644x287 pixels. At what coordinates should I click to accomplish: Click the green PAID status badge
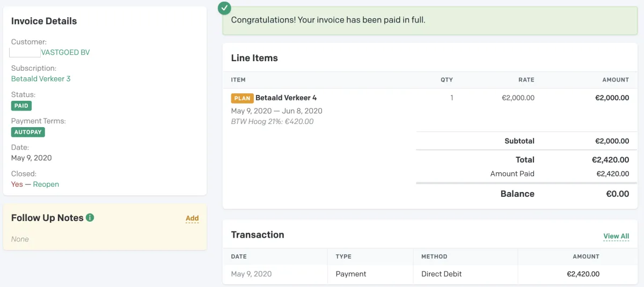pos(21,106)
